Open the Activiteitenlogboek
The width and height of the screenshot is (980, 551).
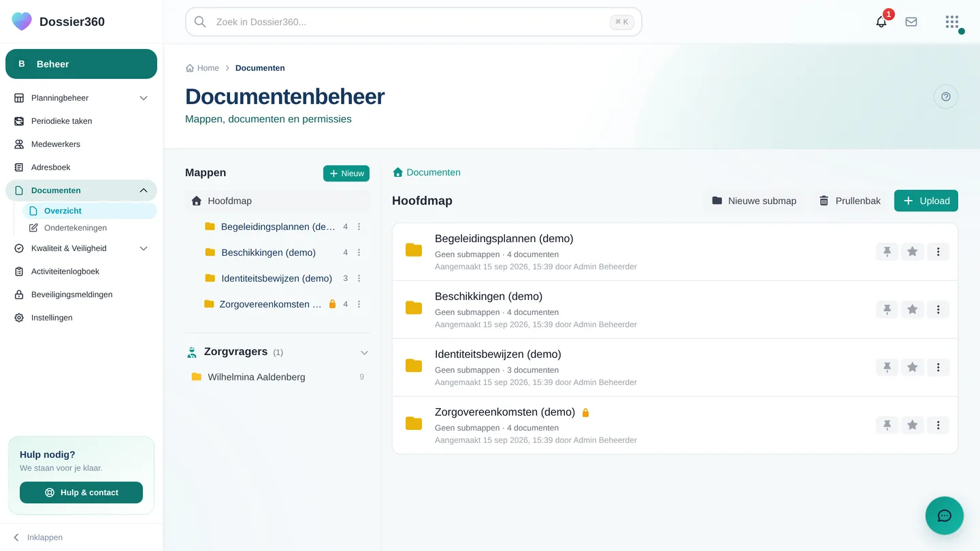coord(81,271)
